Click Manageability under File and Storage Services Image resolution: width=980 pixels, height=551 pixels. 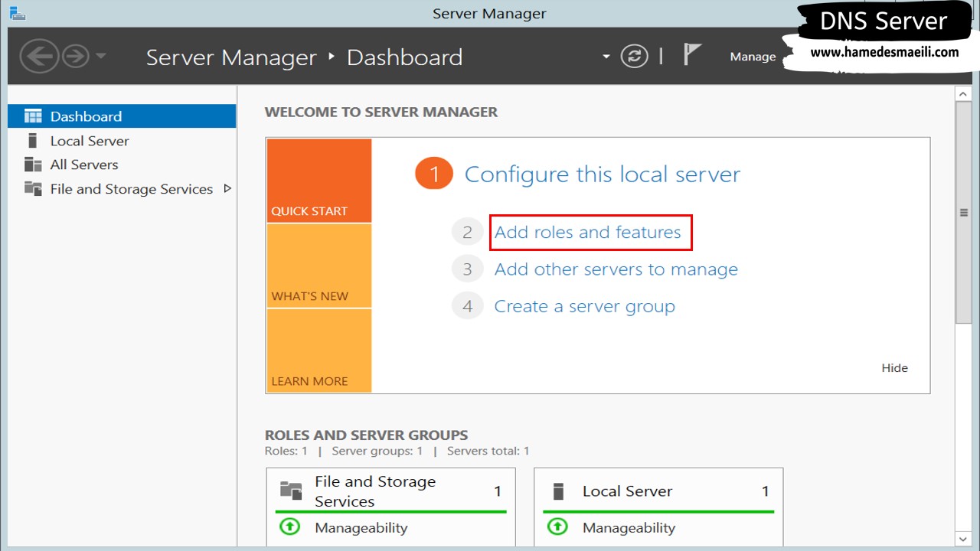click(x=361, y=528)
